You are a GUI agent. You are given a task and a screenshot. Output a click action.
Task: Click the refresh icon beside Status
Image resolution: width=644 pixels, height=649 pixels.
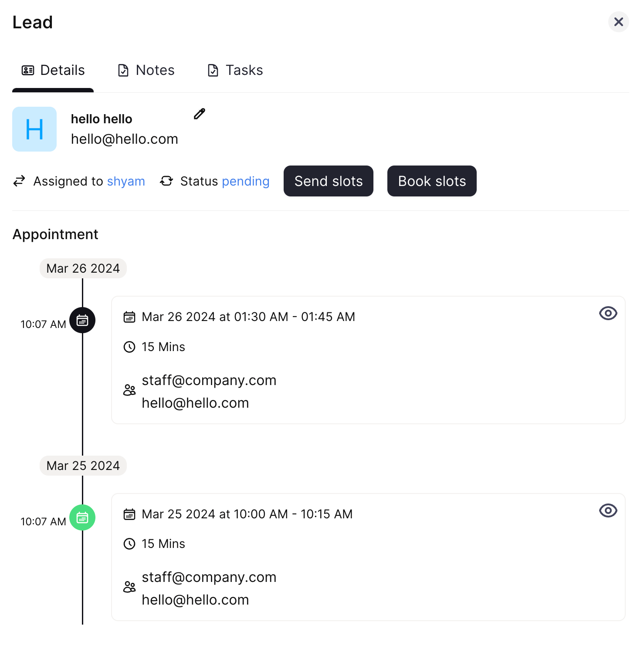pyautogui.click(x=166, y=181)
